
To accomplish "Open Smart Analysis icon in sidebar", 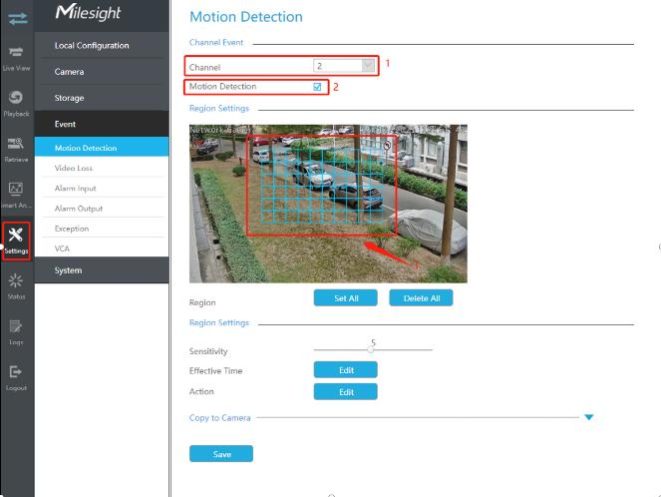I will coord(16,189).
